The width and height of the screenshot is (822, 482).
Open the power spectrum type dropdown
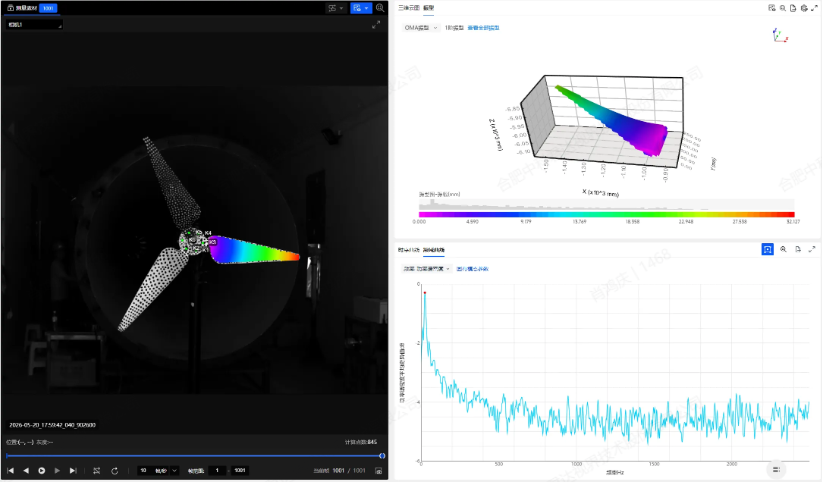426,269
